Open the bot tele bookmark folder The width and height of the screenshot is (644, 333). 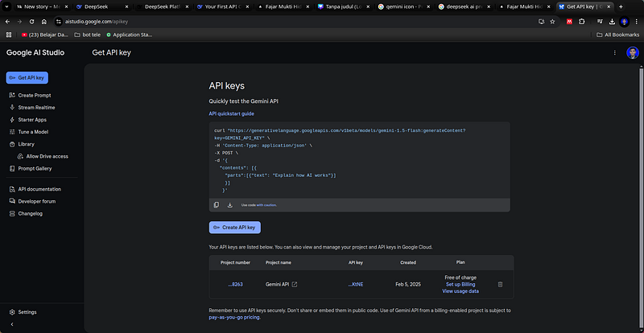(88, 35)
